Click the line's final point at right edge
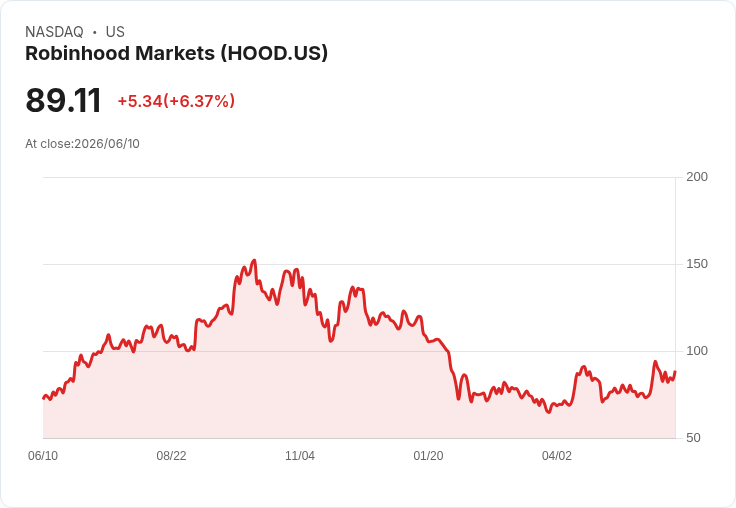The image size is (736, 508). (x=675, y=371)
